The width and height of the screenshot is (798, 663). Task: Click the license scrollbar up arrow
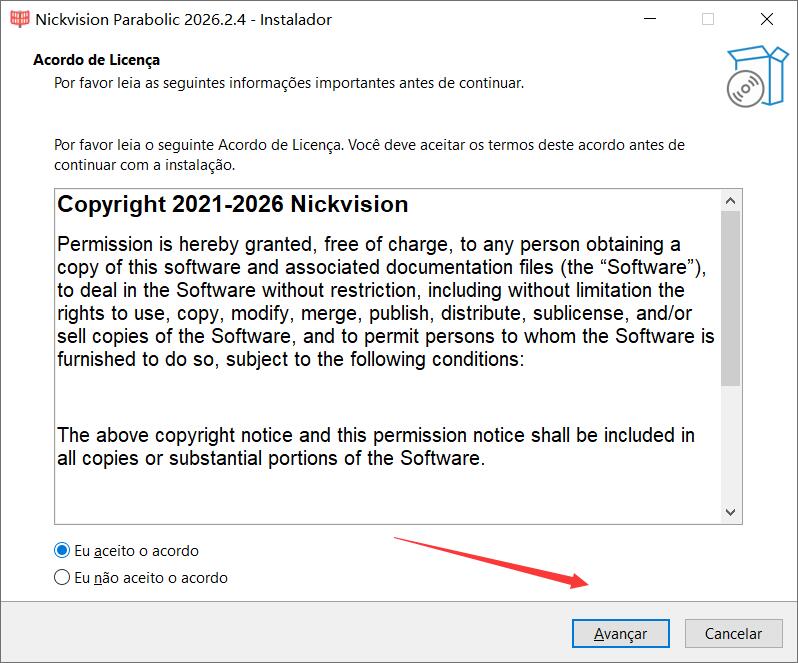point(730,201)
